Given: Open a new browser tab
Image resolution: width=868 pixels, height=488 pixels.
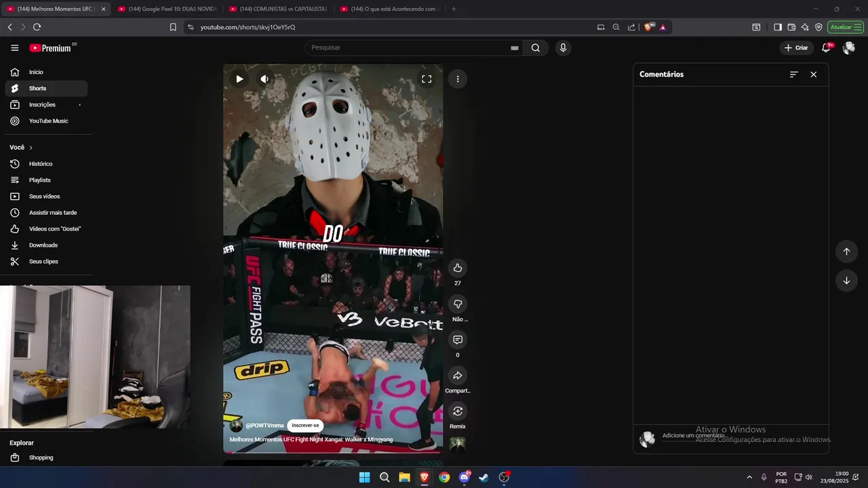Looking at the screenshot, I should click(x=454, y=9).
